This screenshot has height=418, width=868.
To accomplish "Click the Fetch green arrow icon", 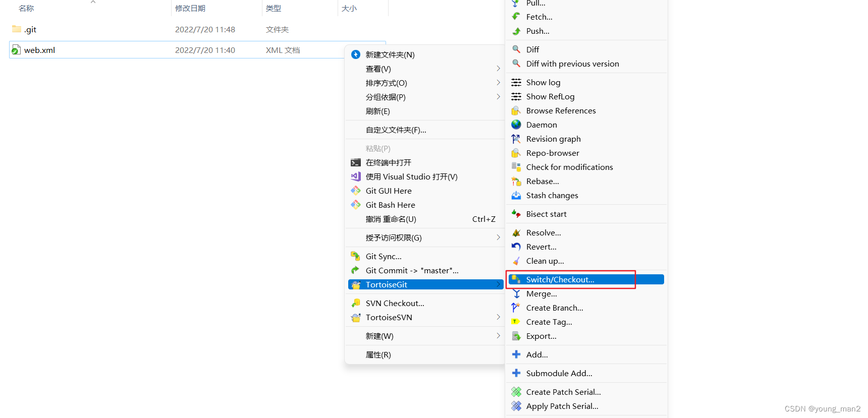I will coord(516,17).
